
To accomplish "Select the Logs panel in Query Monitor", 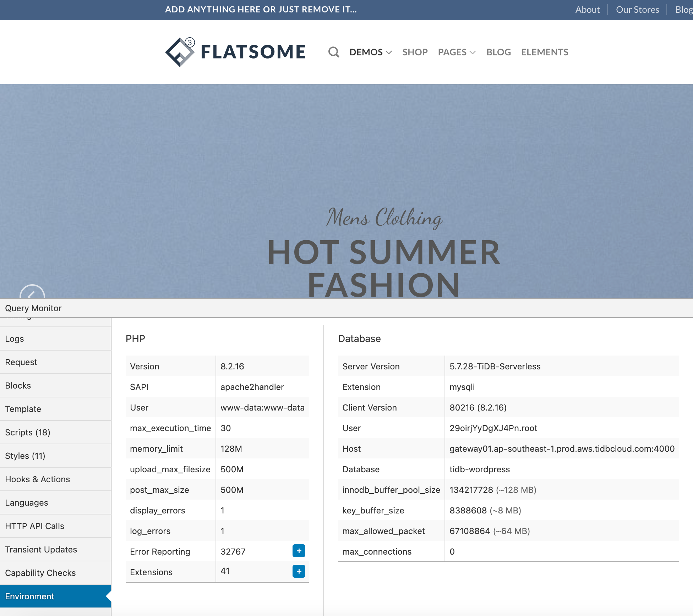I will 55,339.
